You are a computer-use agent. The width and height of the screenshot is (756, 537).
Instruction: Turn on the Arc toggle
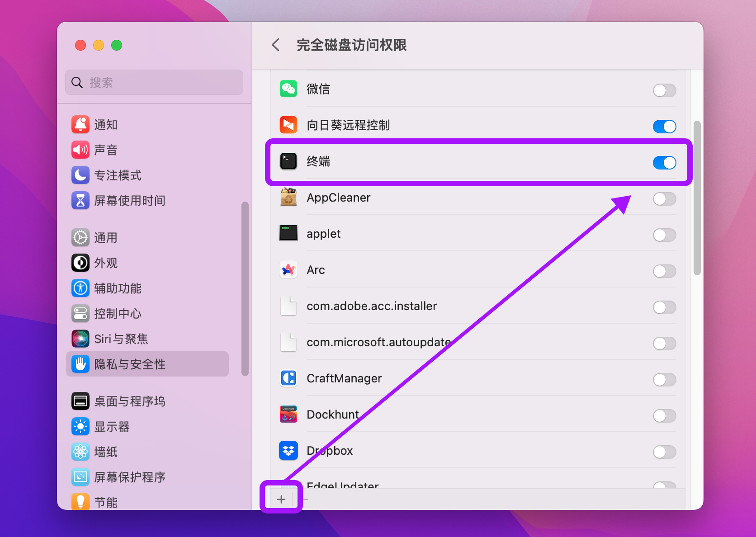click(664, 271)
